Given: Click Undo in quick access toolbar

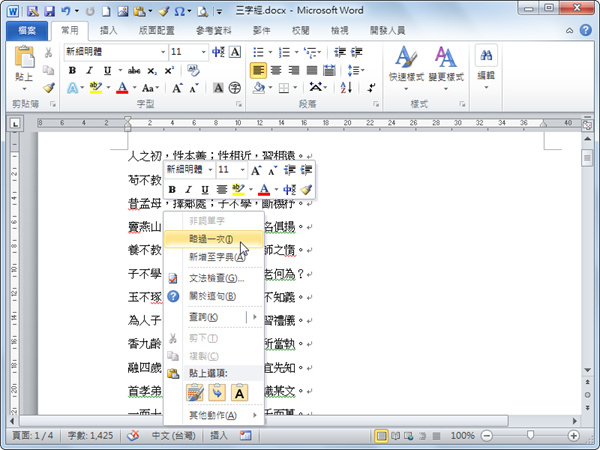Looking at the screenshot, I should 66,11.
